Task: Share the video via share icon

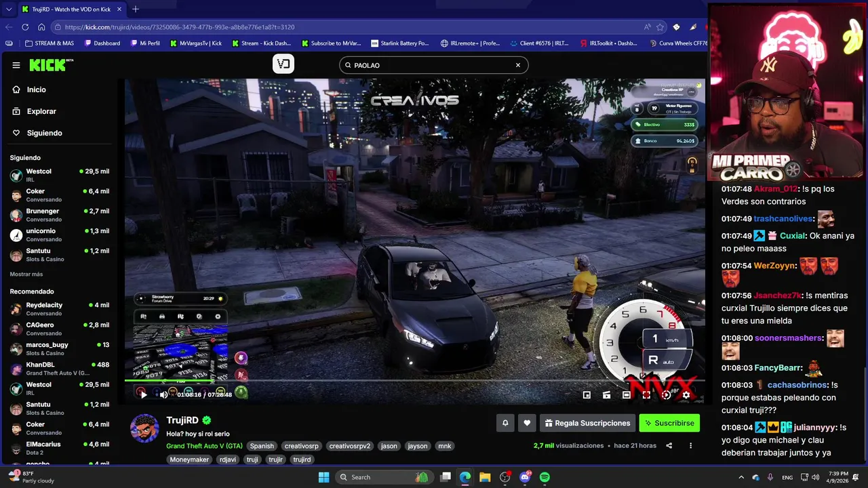Action: click(x=669, y=446)
